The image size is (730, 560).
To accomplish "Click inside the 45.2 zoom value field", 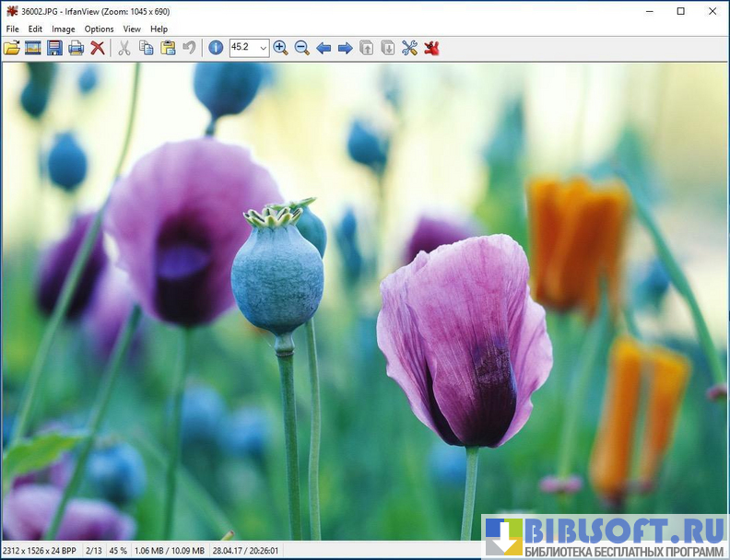I will (x=242, y=48).
